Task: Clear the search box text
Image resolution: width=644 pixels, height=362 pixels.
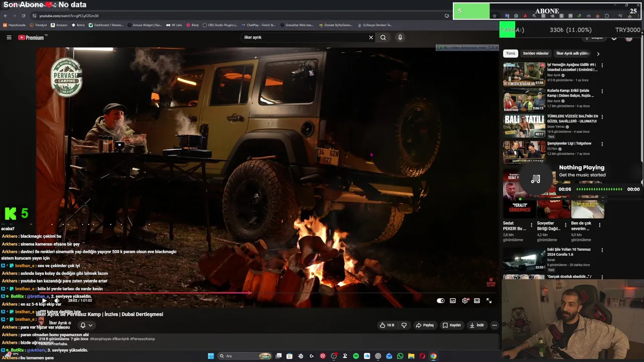Action: pos(371,37)
